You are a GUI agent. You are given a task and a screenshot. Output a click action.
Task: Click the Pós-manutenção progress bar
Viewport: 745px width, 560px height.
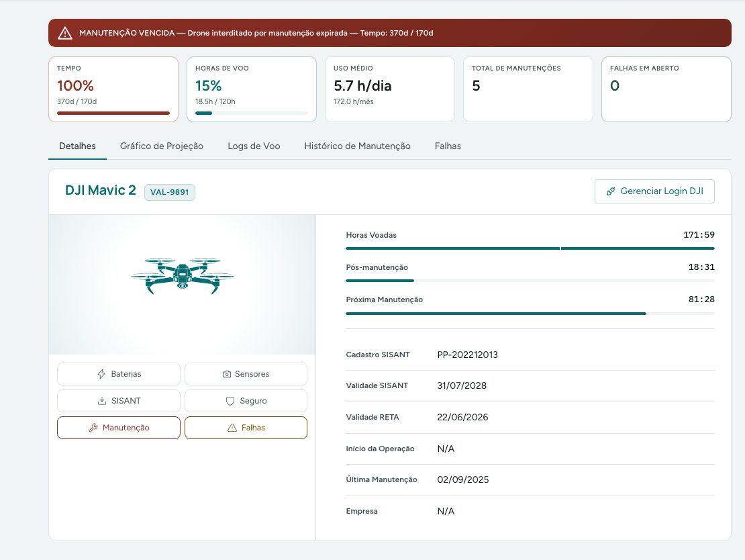530,281
